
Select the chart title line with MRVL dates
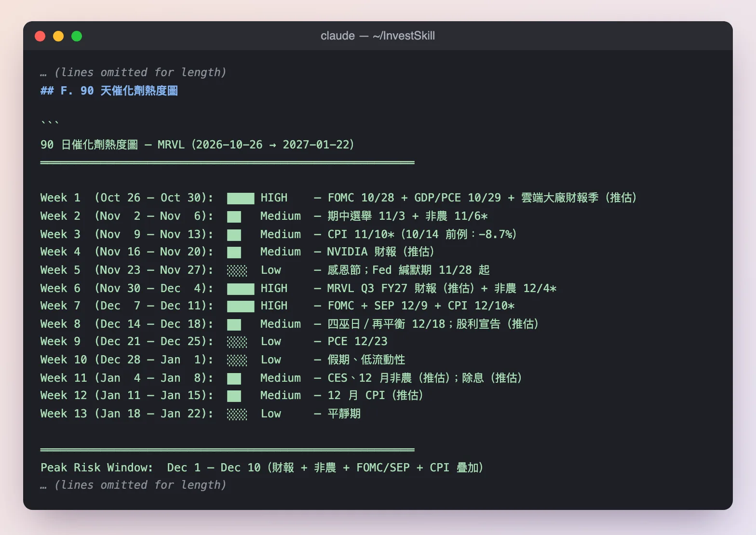197,145
